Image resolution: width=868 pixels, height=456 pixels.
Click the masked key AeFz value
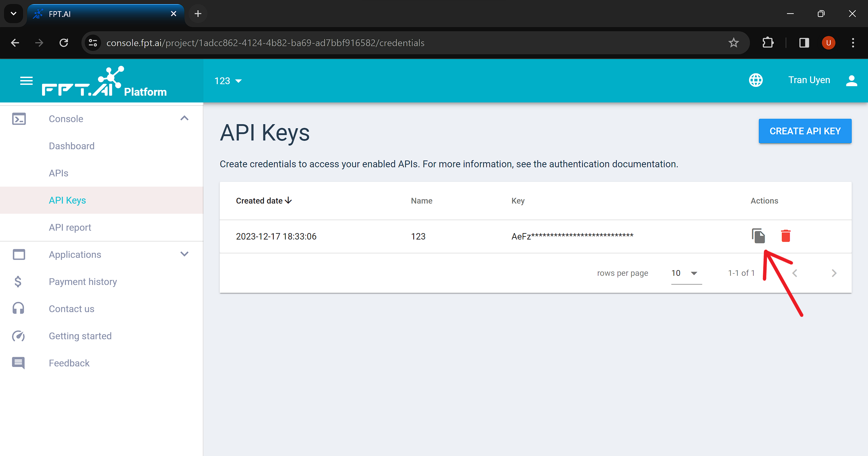pyautogui.click(x=572, y=236)
